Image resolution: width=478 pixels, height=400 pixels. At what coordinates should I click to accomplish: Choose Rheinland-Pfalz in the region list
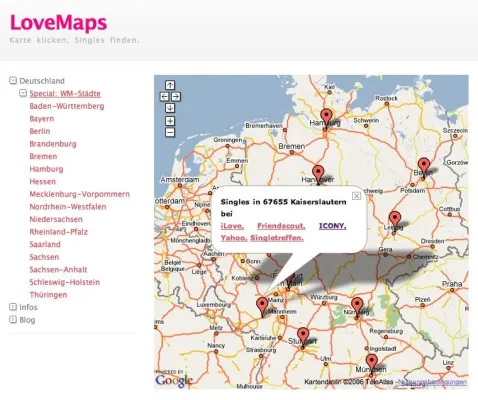click(x=59, y=232)
